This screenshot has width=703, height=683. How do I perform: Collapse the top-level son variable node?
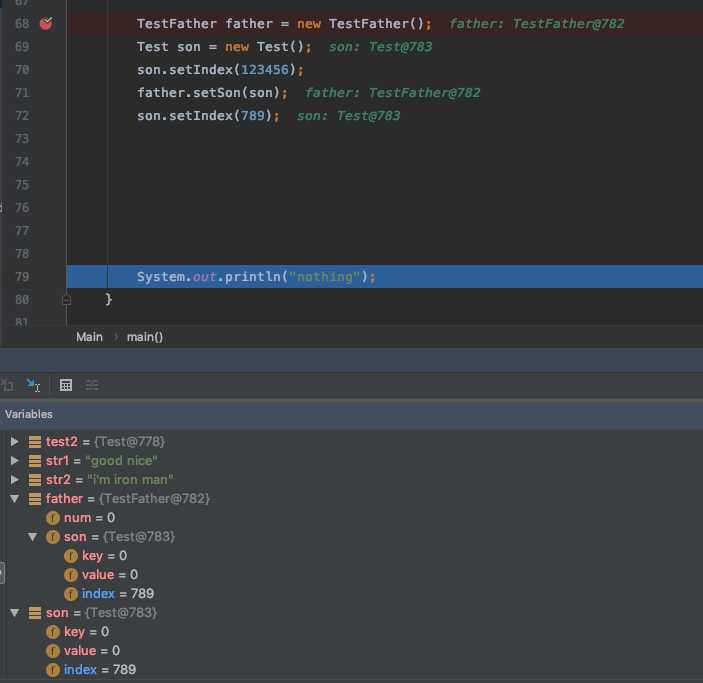(14, 613)
